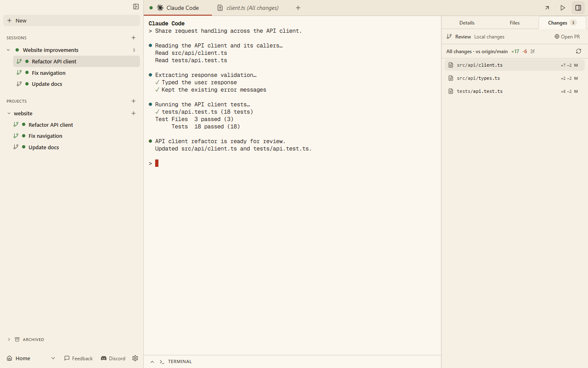Screen dimensions: 588x368
Task: Switch to the client.ts (All changes) tab
Action: pos(248,8)
